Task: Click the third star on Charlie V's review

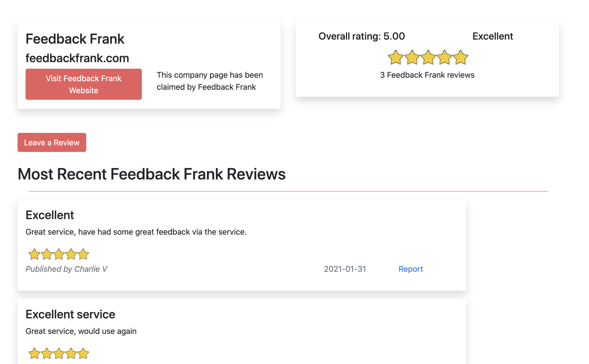Action: 58,254
